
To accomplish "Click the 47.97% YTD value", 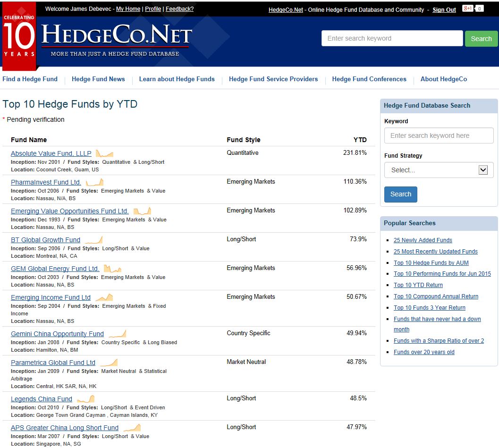I will pyautogui.click(x=356, y=427).
